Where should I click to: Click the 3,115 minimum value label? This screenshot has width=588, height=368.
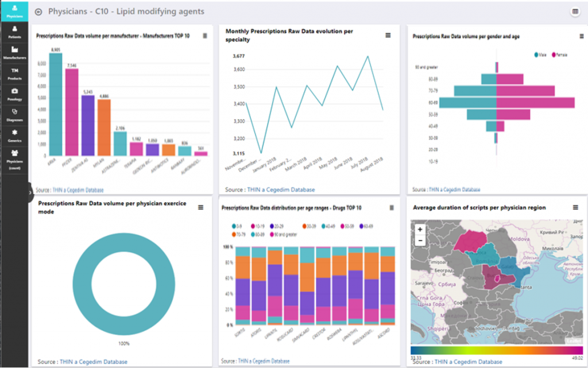click(x=239, y=154)
